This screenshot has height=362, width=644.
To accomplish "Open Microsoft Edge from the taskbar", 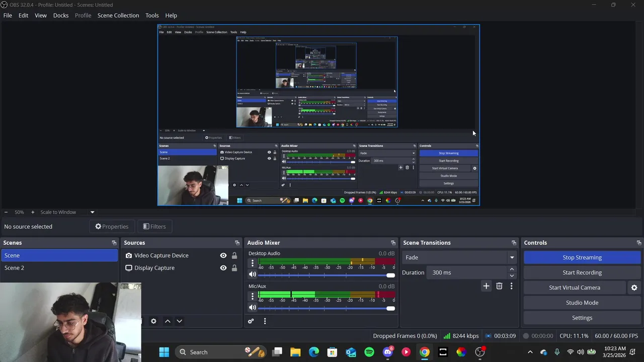I will coord(314,352).
